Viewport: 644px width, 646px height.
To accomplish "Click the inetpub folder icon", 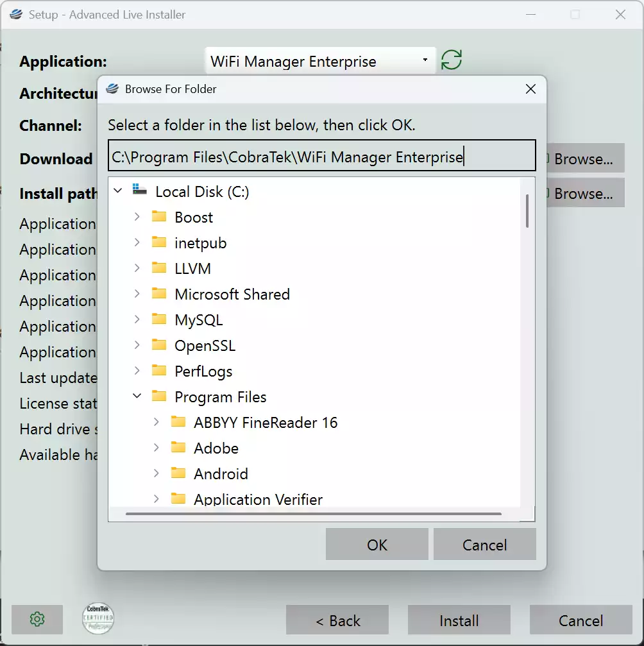I will [159, 242].
